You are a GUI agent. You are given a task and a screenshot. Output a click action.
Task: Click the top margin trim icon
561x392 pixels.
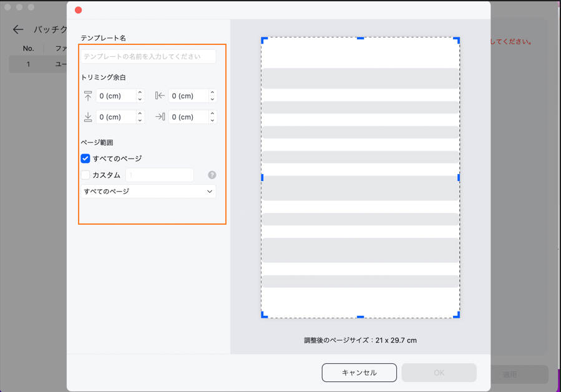point(87,96)
